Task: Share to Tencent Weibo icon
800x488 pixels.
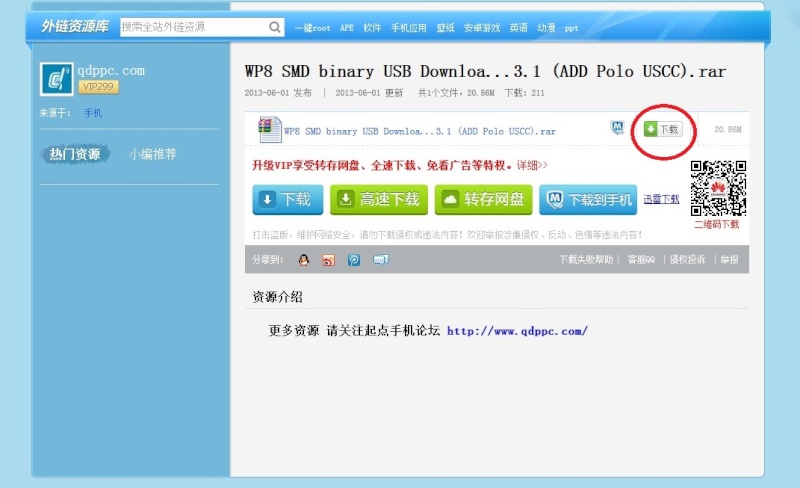Action: [354, 260]
